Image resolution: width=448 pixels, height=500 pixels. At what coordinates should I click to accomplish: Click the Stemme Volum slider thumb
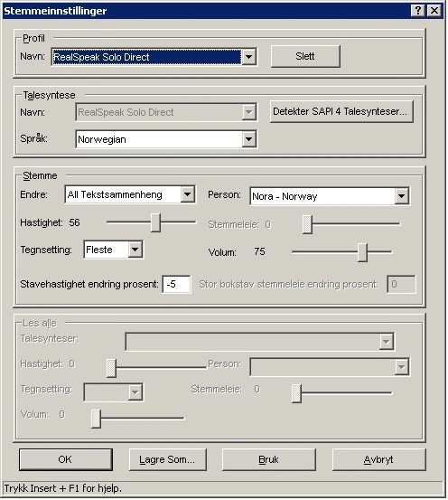point(362,252)
